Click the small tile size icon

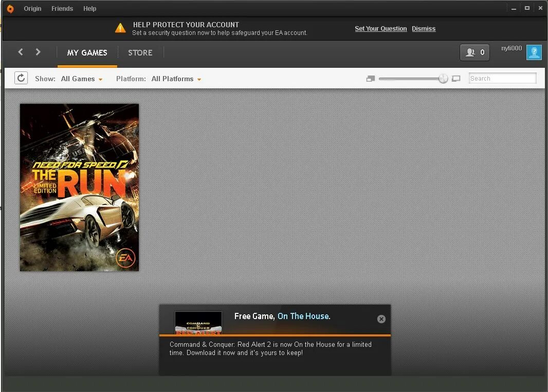click(371, 79)
